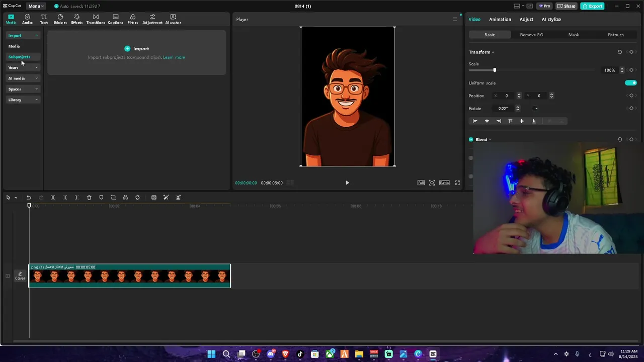
Task: Select the Remove BG tab
Action: 531,35
